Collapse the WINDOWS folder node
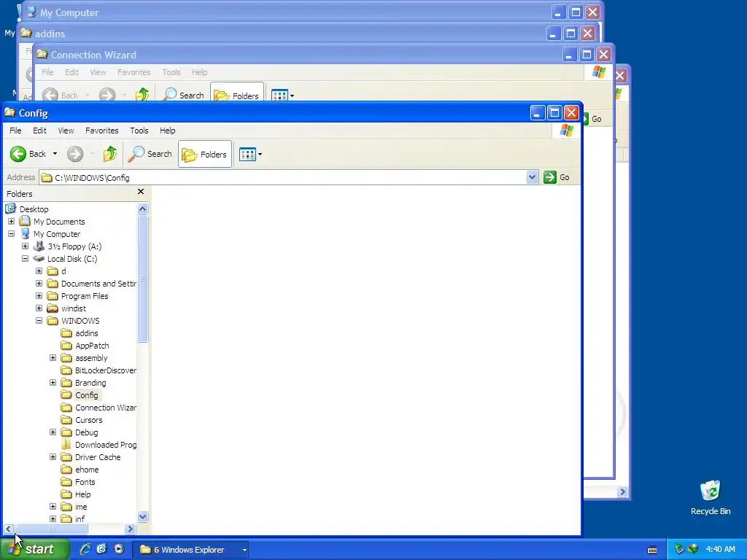The image size is (747, 560). pos(39,321)
